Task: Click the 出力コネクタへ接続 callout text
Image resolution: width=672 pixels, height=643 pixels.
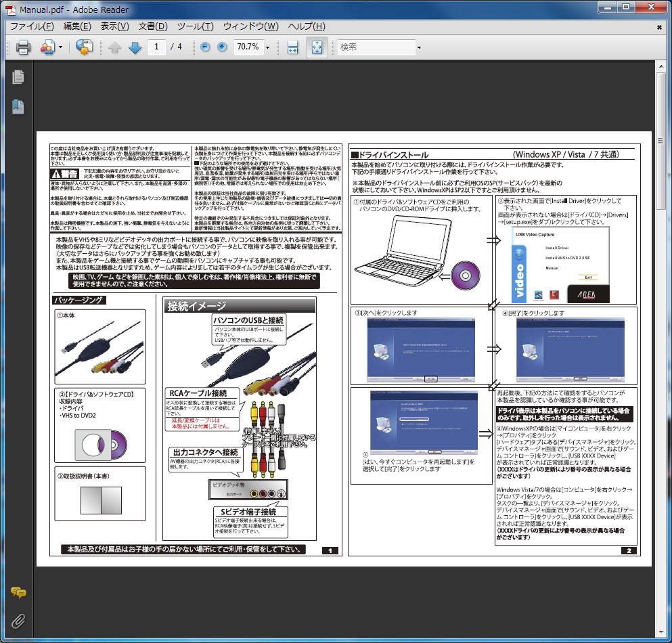Action: (x=205, y=452)
